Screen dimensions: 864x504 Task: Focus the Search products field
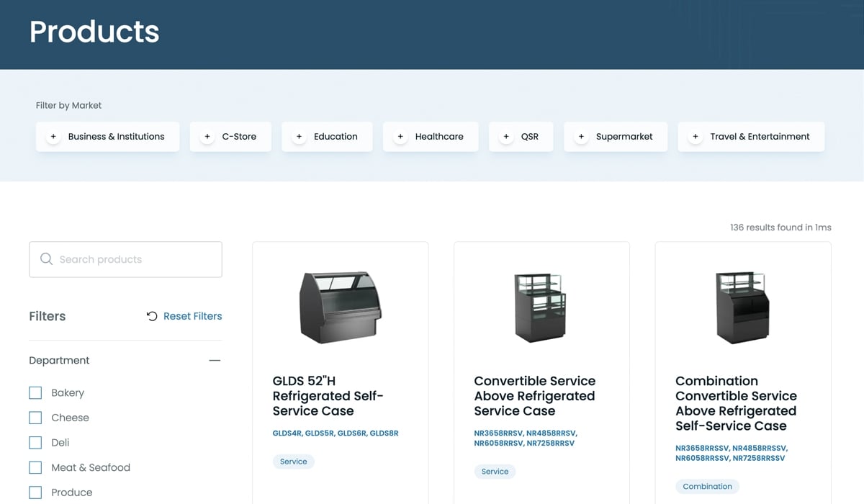click(x=125, y=259)
